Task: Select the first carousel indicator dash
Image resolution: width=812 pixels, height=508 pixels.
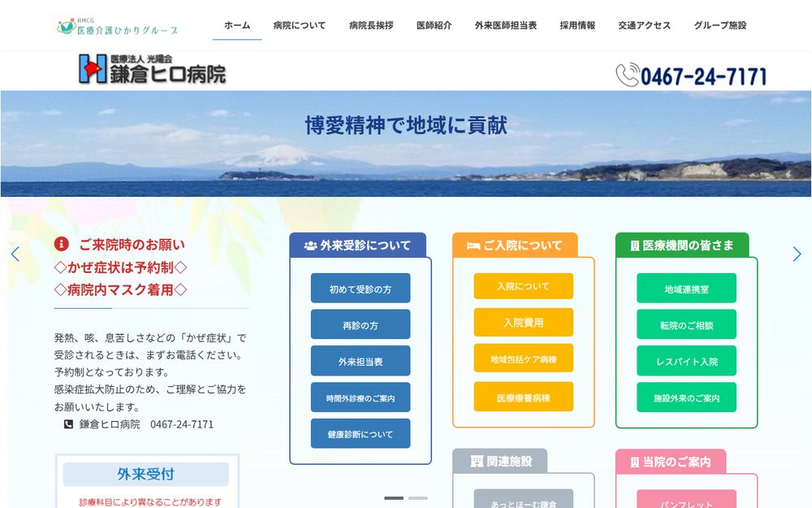Action: click(394, 498)
